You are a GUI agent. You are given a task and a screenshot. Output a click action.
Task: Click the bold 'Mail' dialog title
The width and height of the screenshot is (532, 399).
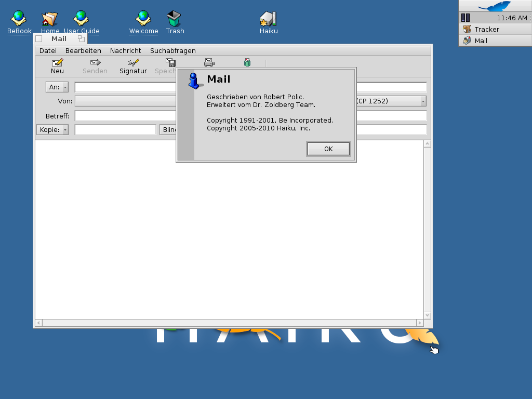219,79
